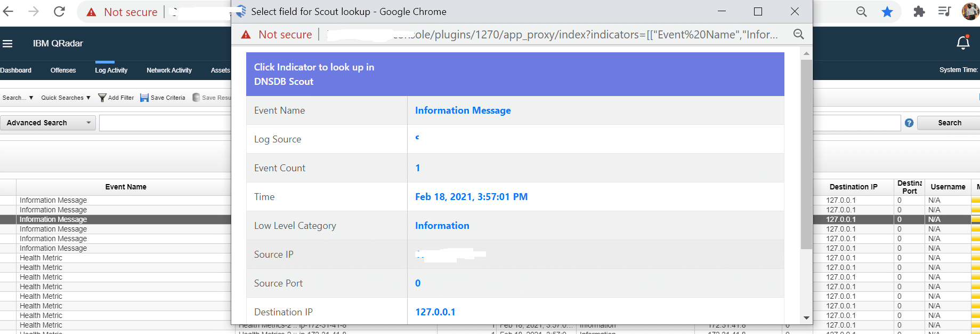Look up the Source Port value 0
This screenshot has width=980, height=334.
(x=418, y=283)
